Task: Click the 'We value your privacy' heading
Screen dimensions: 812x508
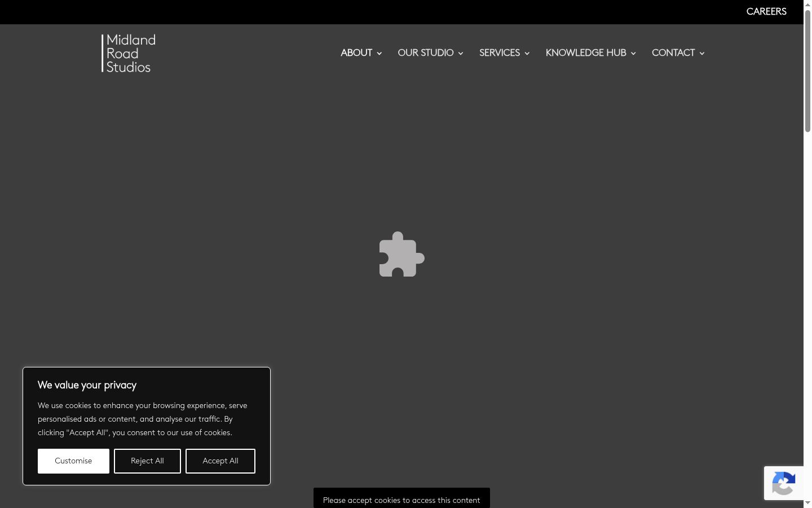Action: tap(87, 386)
